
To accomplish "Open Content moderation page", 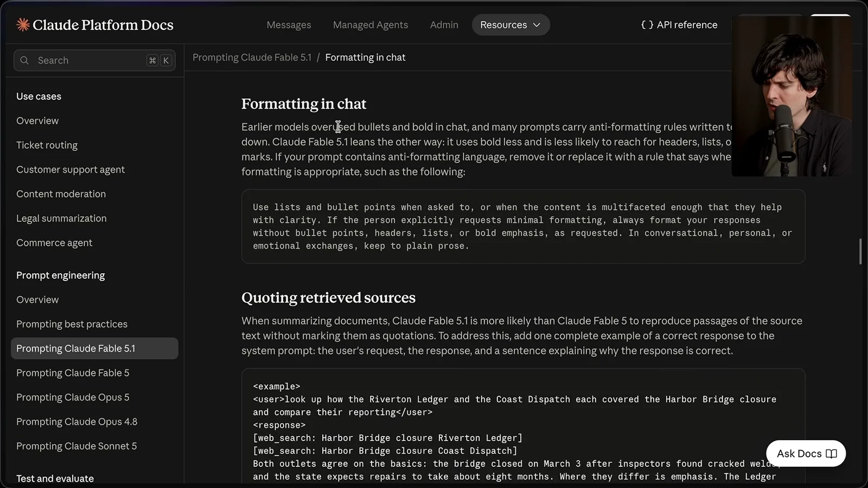I will (x=61, y=194).
